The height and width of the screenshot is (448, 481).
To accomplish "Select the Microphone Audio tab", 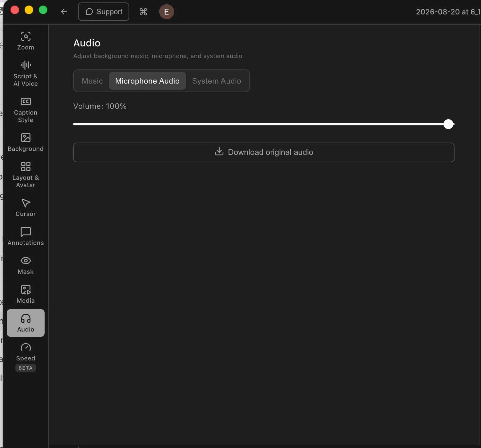I will click(x=147, y=81).
